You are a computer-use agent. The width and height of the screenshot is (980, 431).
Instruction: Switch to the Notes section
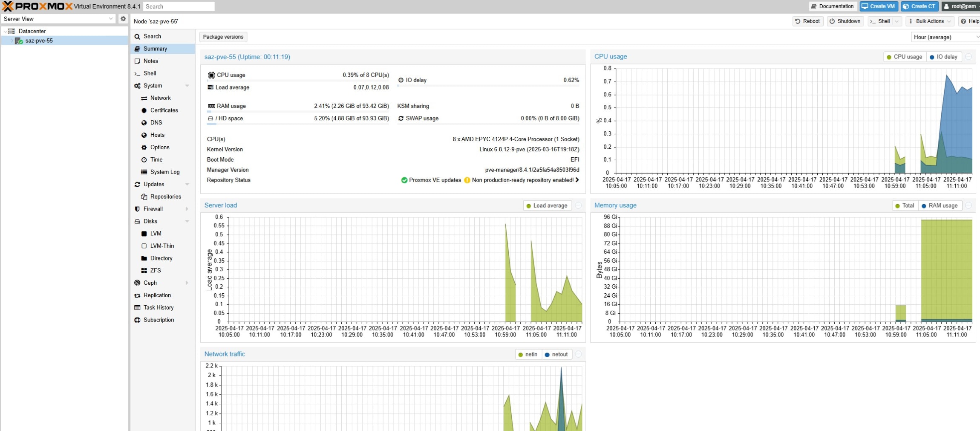pos(150,61)
